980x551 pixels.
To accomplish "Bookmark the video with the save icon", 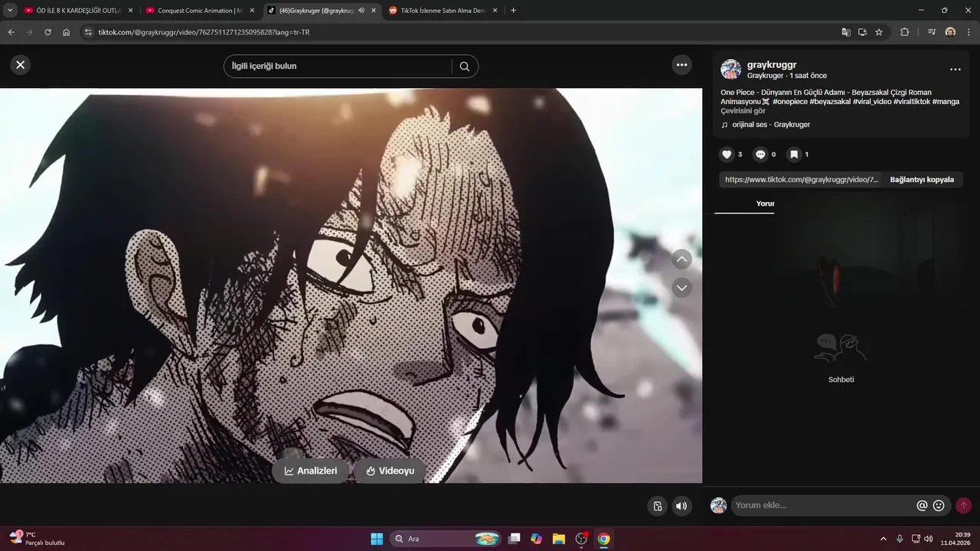I will pyautogui.click(x=794, y=155).
